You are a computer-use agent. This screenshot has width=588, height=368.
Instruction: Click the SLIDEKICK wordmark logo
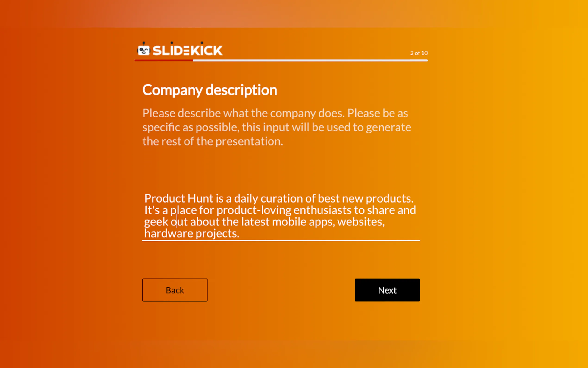188,51
